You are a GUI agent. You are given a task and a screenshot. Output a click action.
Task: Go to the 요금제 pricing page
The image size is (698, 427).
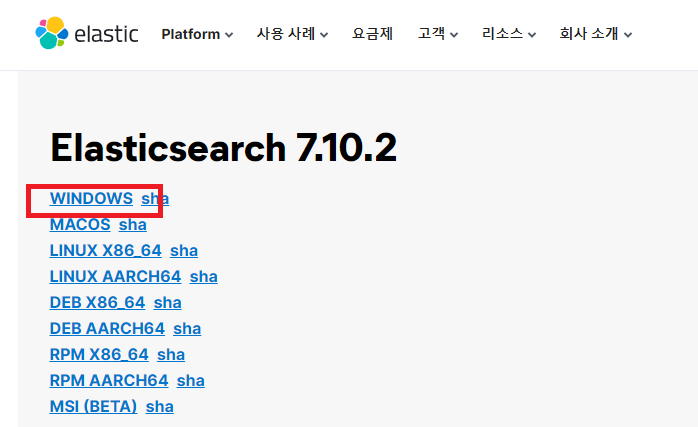coord(372,34)
